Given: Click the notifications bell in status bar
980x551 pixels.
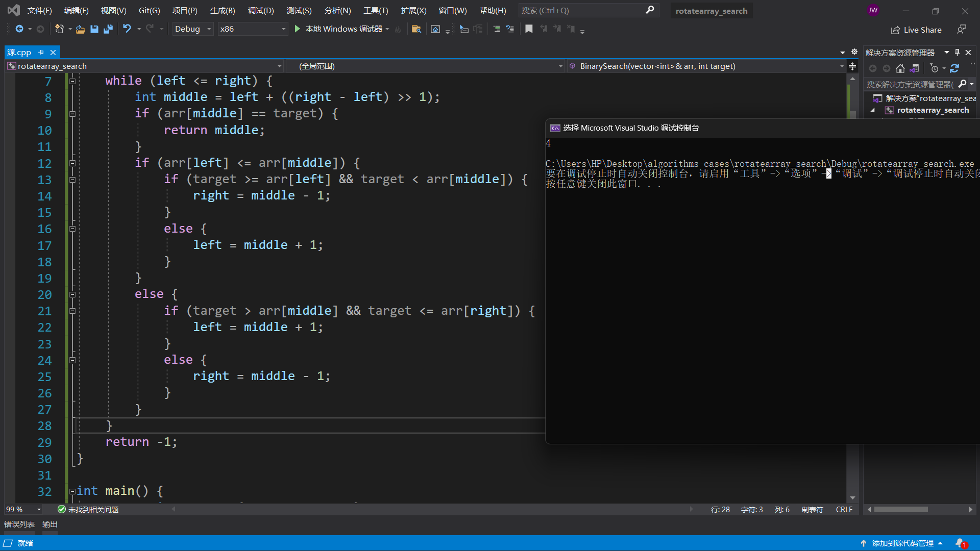Looking at the screenshot, I should 961,543.
